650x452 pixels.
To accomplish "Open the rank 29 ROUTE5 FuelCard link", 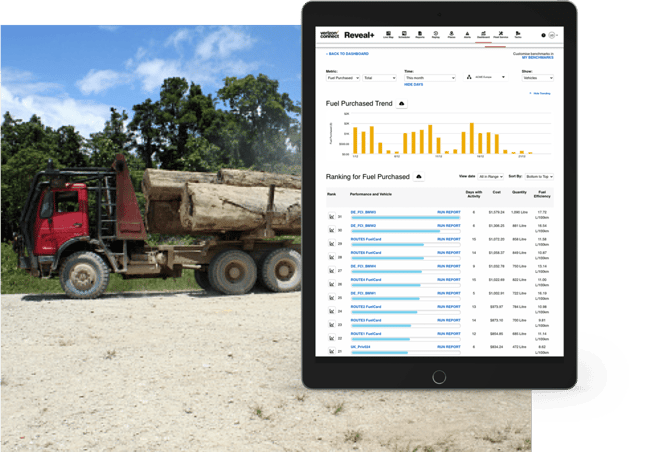I will click(366, 239).
